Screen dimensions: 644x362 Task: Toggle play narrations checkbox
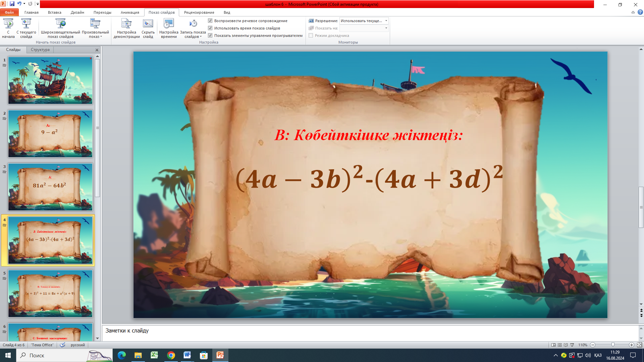(x=210, y=21)
